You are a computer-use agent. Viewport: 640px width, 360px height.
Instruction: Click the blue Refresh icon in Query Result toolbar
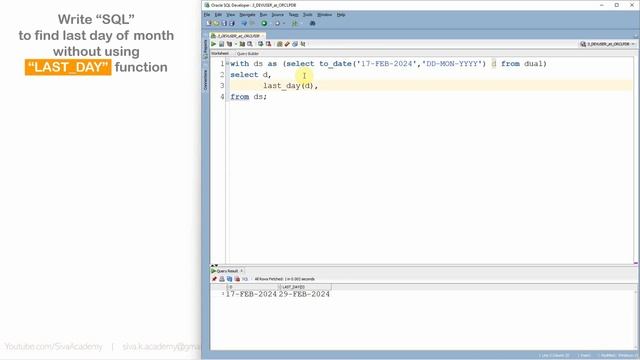coord(229,279)
